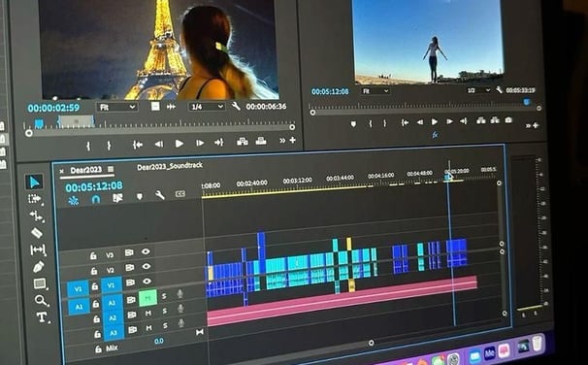The height and width of the screenshot is (365, 588).
Task: Open source monitor 1/4 resolution dropdown
Action: (207, 107)
